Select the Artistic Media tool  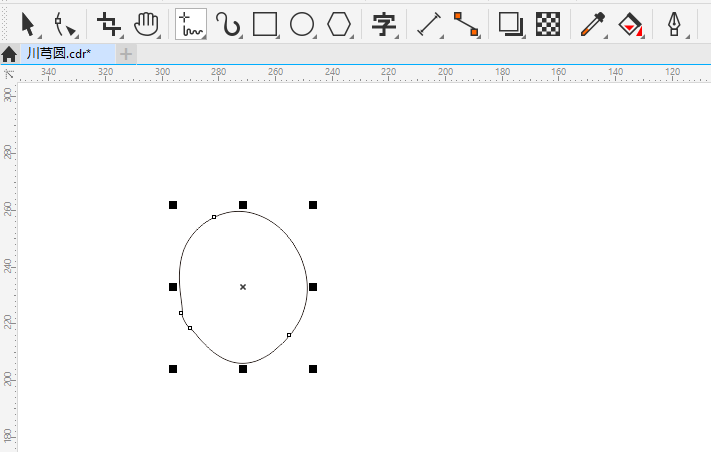228,24
